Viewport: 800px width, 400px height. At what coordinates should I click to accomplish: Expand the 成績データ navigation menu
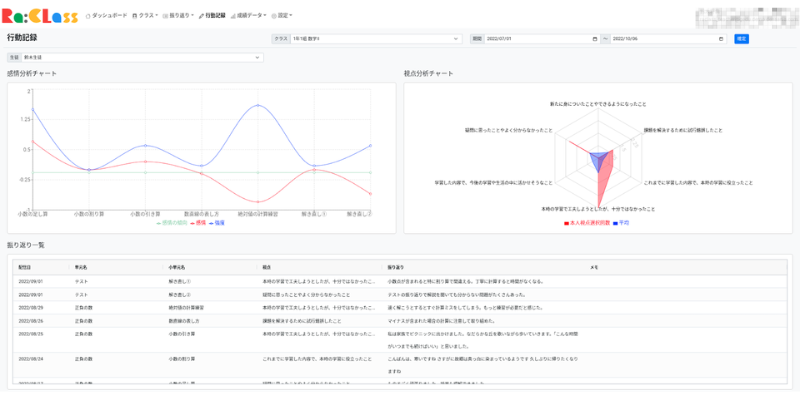click(248, 16)
